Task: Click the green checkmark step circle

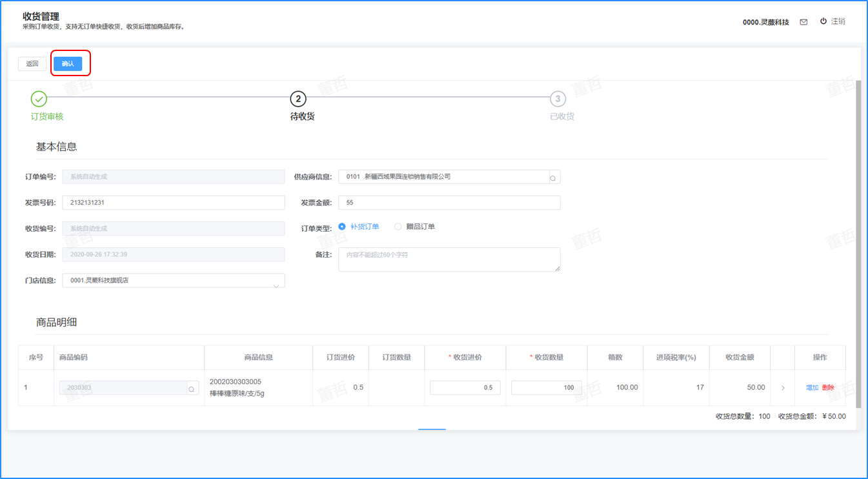Action: pyautogui.click(x=39, y=99)
